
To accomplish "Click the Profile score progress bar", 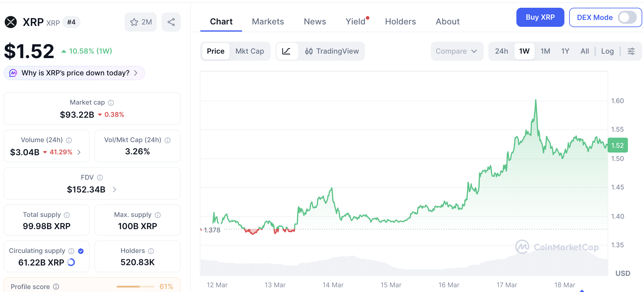I will (x=136, y=287).
